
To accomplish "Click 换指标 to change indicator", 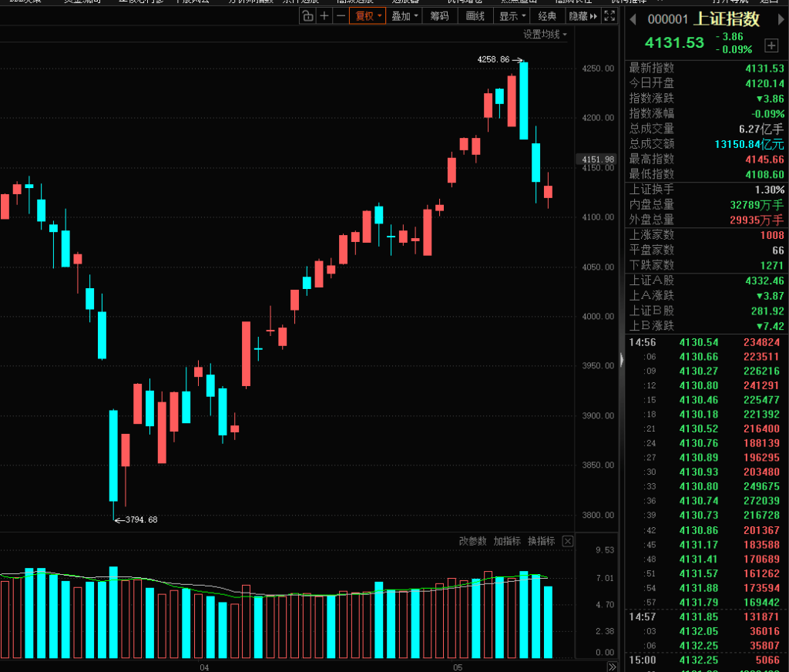I will [x=541, y=541].
